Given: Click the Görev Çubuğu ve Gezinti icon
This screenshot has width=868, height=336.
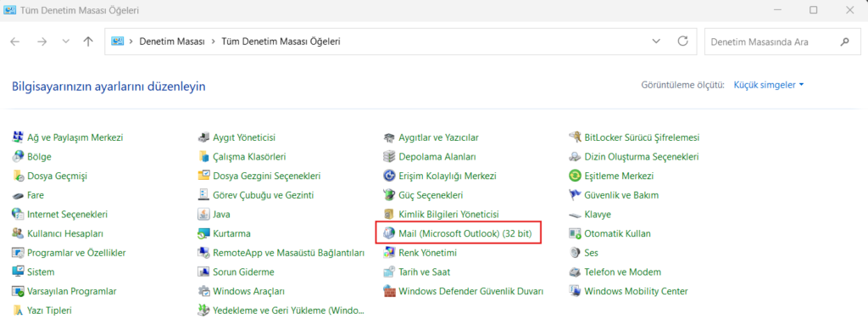Looking at the screenshot, I should point(203,195).
